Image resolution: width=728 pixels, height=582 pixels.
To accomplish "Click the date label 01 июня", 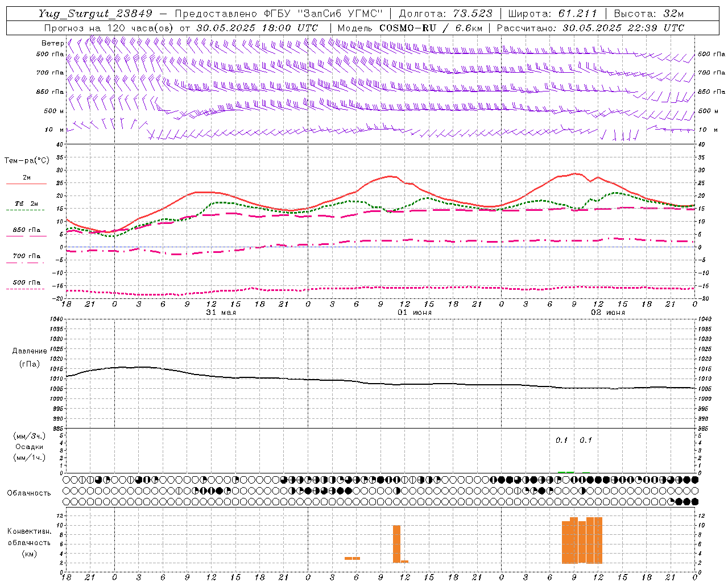I will click(415, 313).
